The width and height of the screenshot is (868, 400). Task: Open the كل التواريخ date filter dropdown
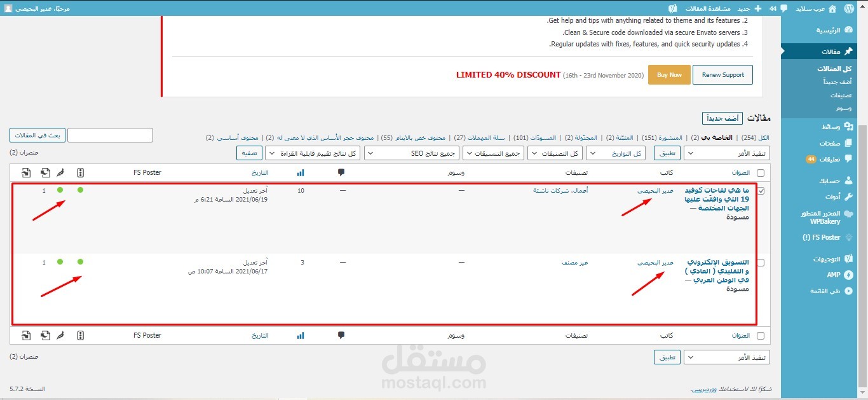(616, 153)
